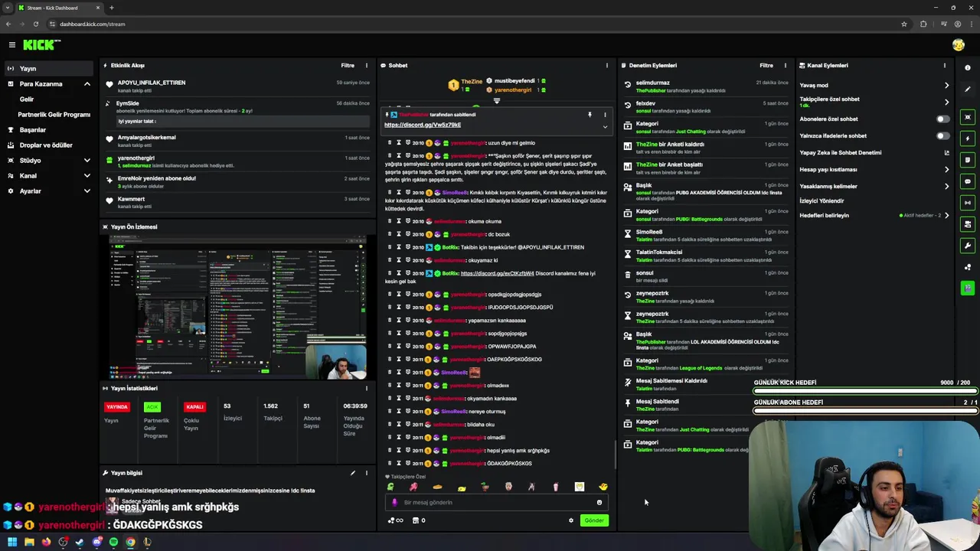Open chat settings gear icon
This screenshot has width=980, height=551.
[x=570, y=520]
